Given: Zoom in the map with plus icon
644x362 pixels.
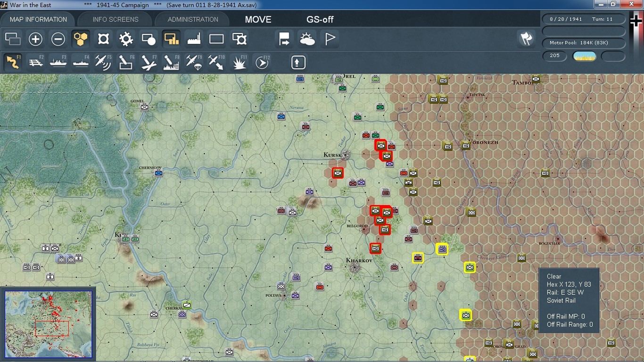Looking at the screenshot, I should pyautogui.click(x=35, y=39).
